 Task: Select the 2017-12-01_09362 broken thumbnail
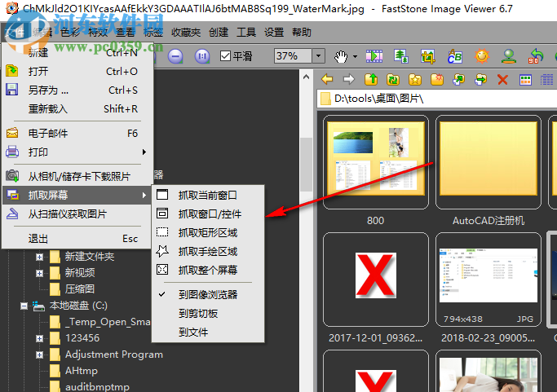click(375, 280)
